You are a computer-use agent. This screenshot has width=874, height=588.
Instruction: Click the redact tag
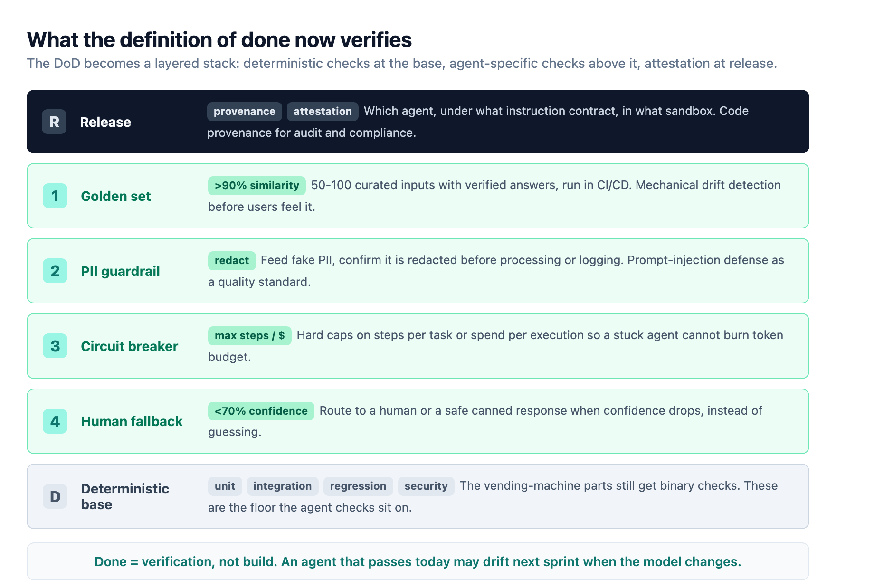232,260
